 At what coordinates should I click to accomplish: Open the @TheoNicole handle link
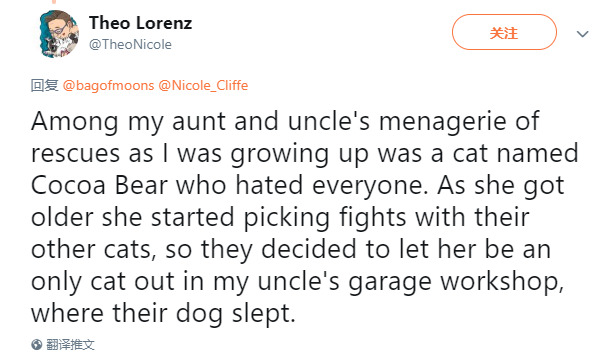130,45
